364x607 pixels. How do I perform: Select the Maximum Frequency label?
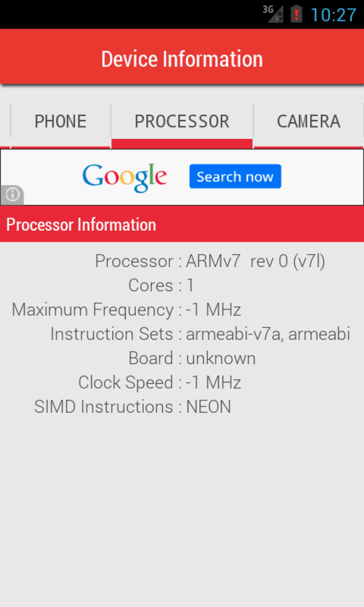point(93,310)
